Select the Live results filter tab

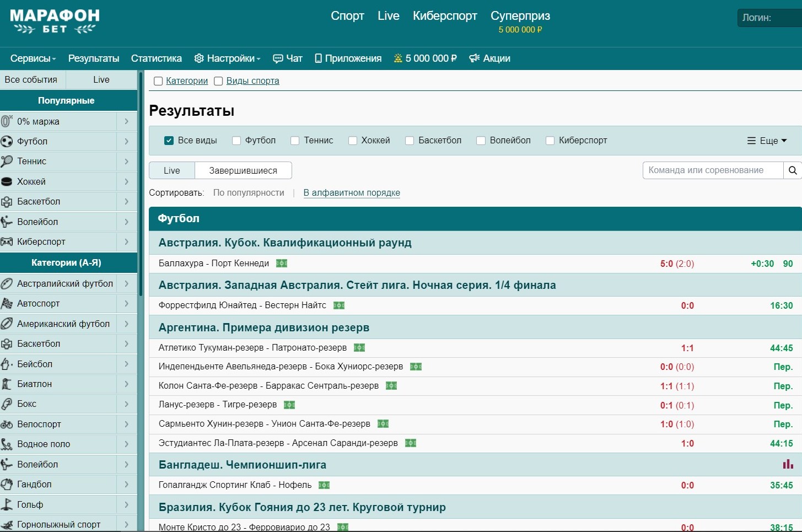[172, 170]
